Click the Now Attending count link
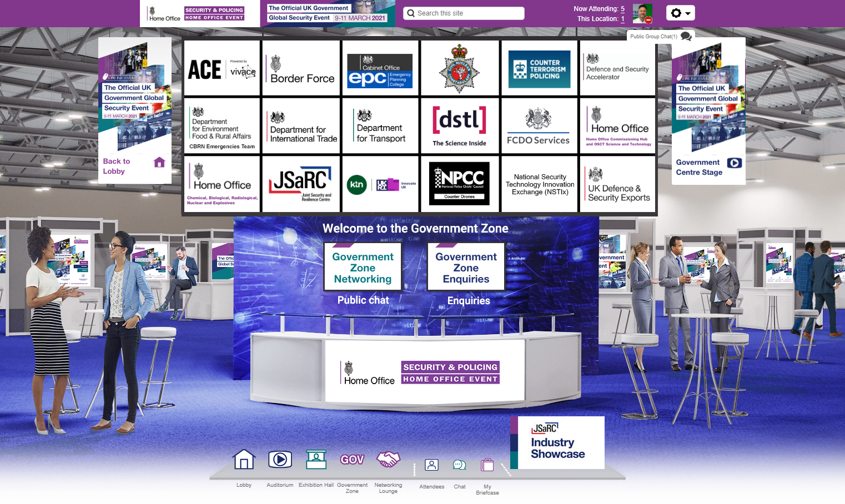845x504 pixels. coord(622,9)
